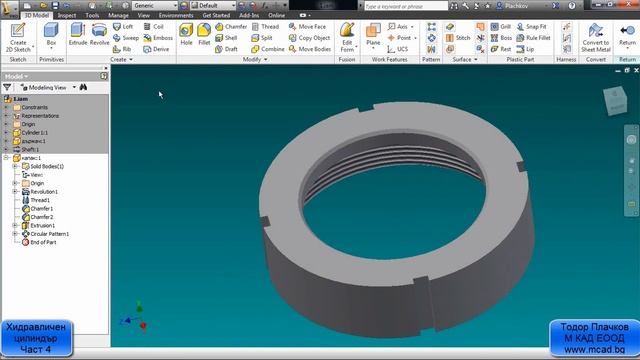Select the Rib tool
The height and width of the screenshot is (360, 640).
pyautogui.click(x=122, y=49)
